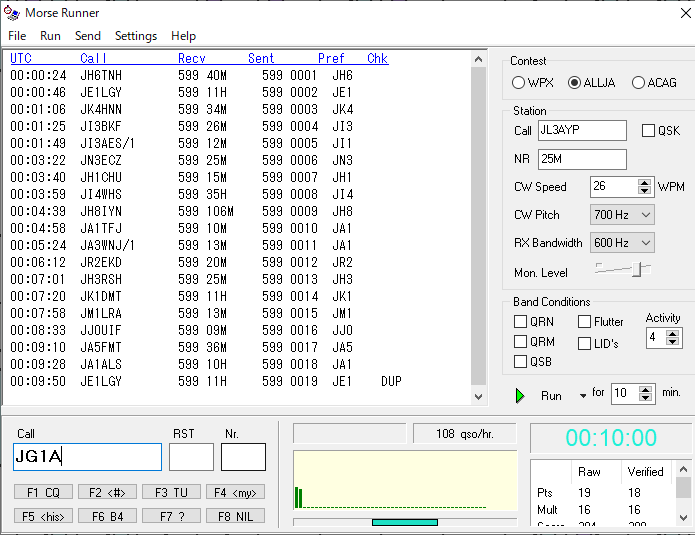Click the F2 <#> button

tap(107, 492)
